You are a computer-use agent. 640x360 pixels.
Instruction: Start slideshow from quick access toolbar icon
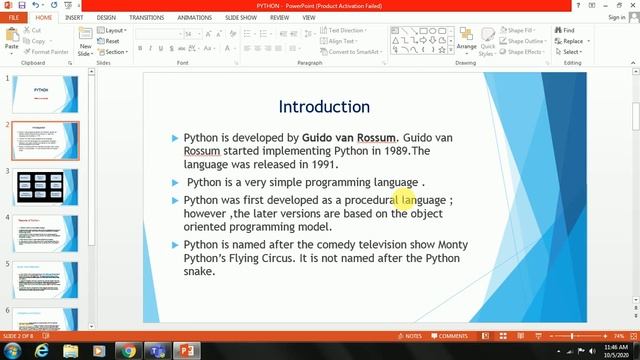pyautogui.click(x=68, y=5)
